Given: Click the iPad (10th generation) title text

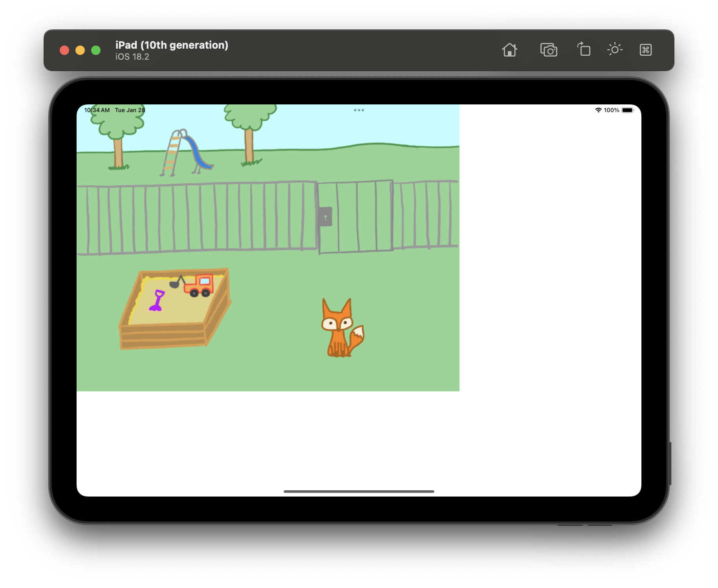Looking at the screenshot, I should (x=172, y=45).
